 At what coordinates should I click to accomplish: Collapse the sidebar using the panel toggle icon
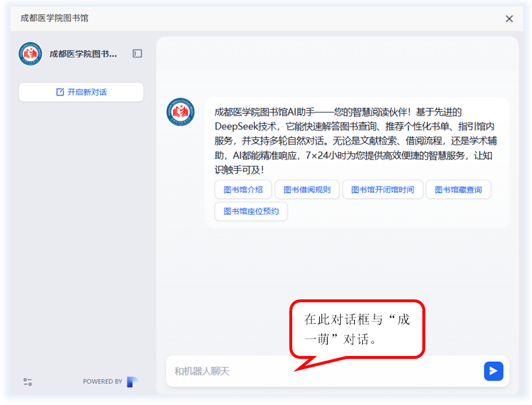pyautogui.click(x=137, y=54)
